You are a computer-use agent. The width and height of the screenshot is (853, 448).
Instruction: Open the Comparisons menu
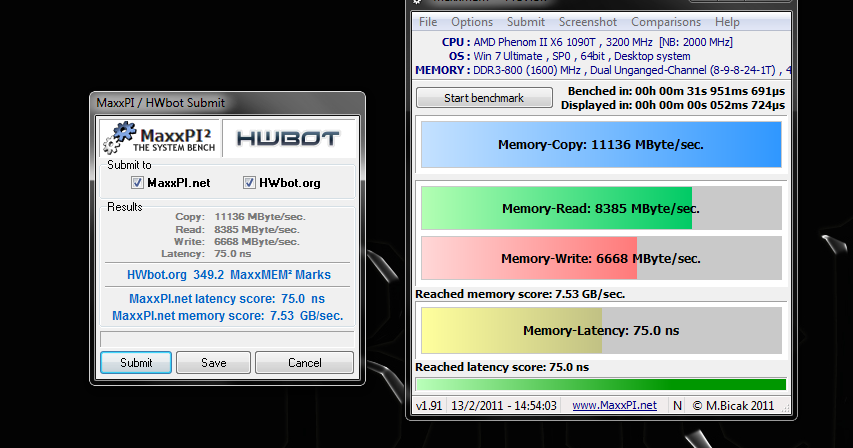[x=666, y=22]
